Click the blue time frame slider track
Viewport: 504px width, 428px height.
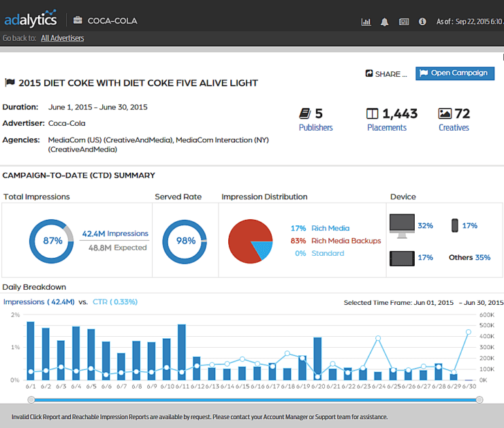[x=255, y=399]
